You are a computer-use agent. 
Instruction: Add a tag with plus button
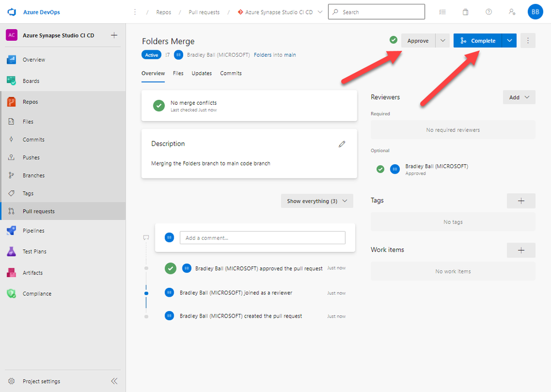(521, 201)
